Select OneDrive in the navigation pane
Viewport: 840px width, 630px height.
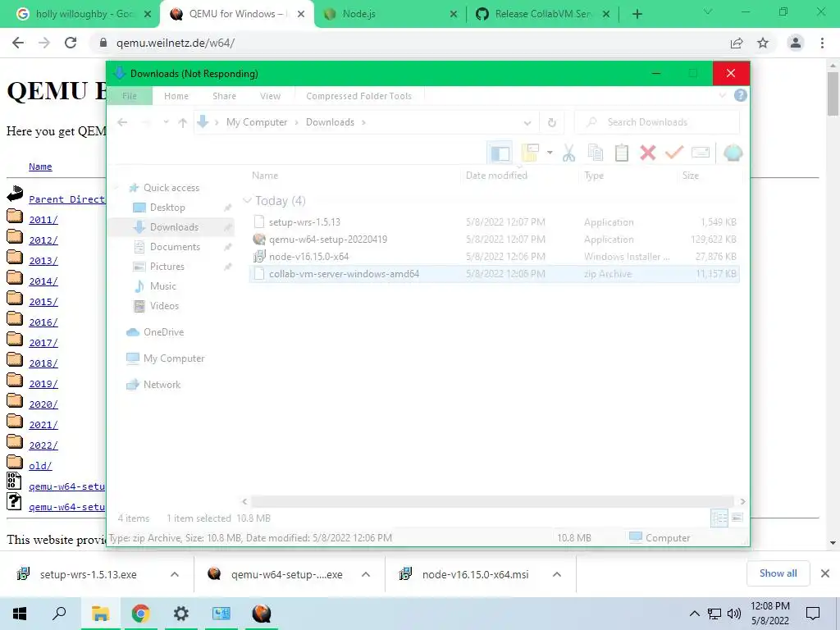click(163, 332)
